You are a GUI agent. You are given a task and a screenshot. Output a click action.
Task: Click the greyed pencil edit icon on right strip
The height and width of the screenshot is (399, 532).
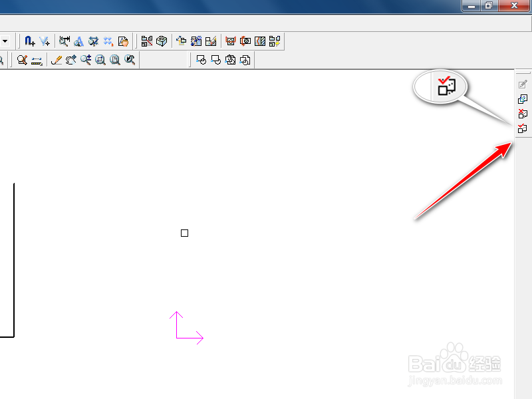(x=523, y=84)
